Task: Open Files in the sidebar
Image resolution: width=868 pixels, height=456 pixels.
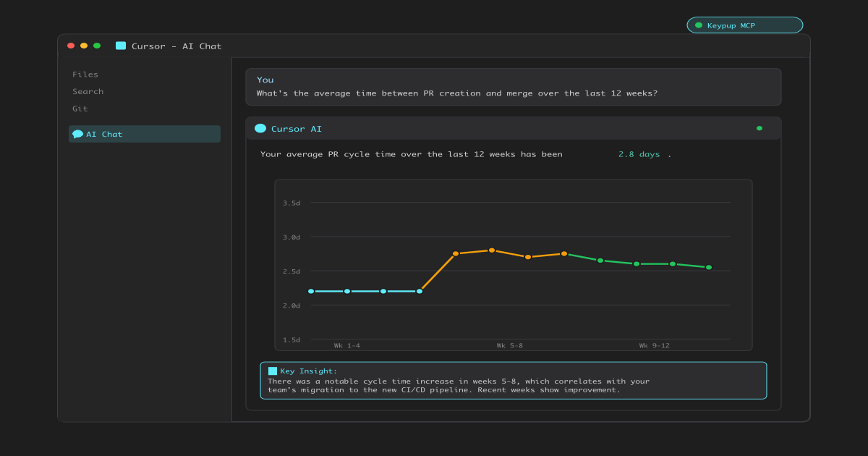Action: tap(85, 75)
